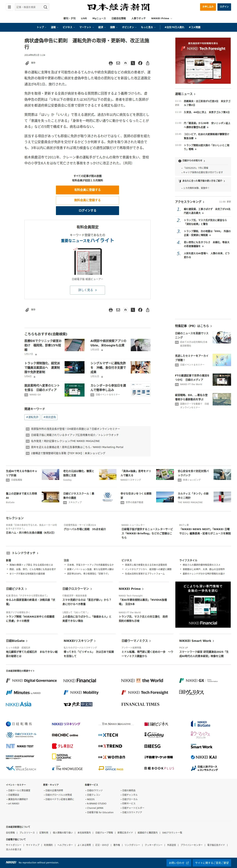Open the FINANCIAL TIMES logo link
237x868 pixels.
(x=140, y=705)
